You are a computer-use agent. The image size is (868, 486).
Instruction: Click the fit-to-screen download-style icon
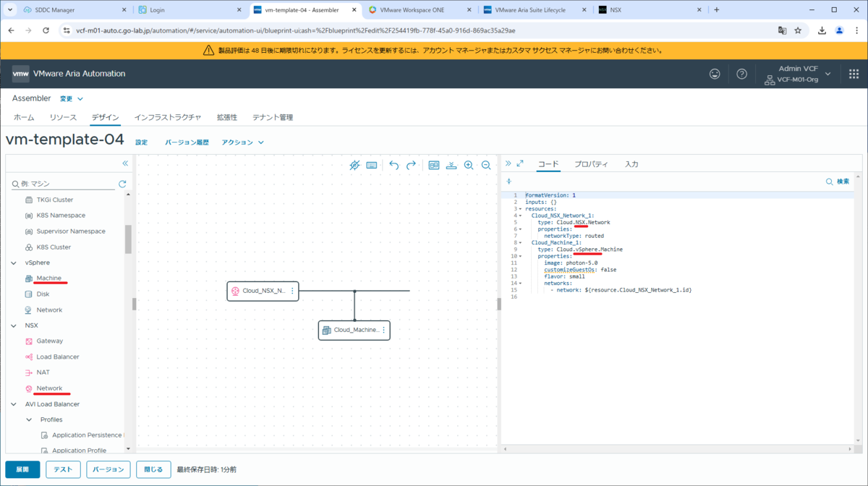(451, 165)
